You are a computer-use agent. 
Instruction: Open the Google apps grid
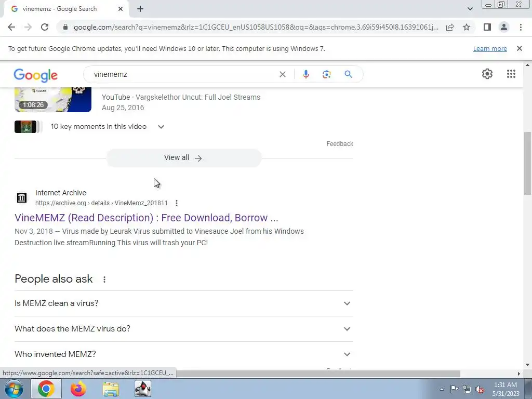[511, 74]
